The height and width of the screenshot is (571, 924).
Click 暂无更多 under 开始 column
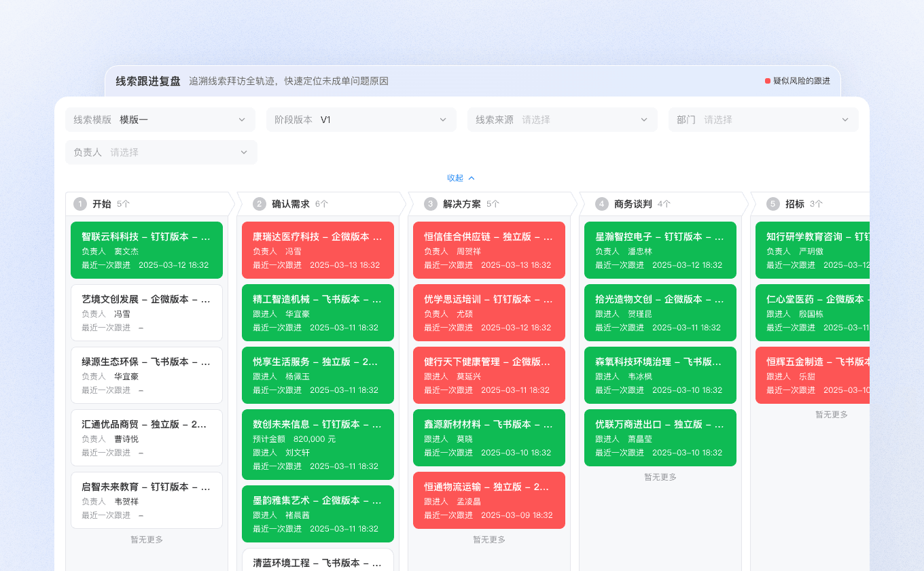147,540
